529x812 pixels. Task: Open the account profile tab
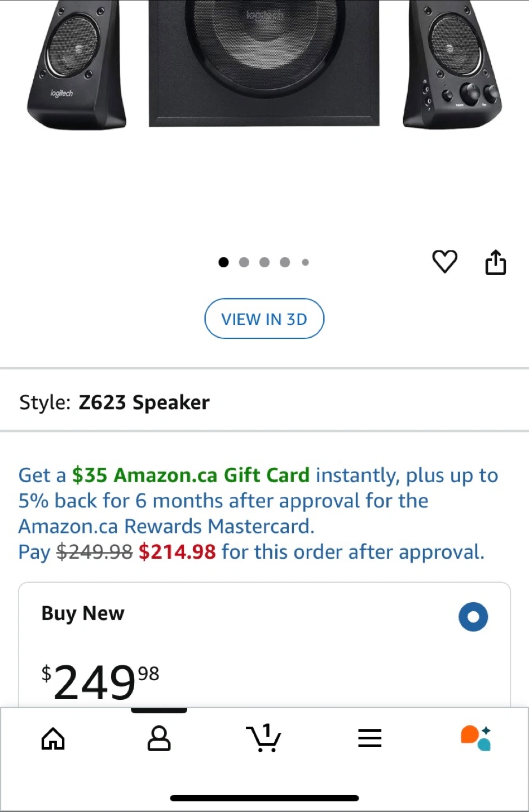(x=158, y=738)
